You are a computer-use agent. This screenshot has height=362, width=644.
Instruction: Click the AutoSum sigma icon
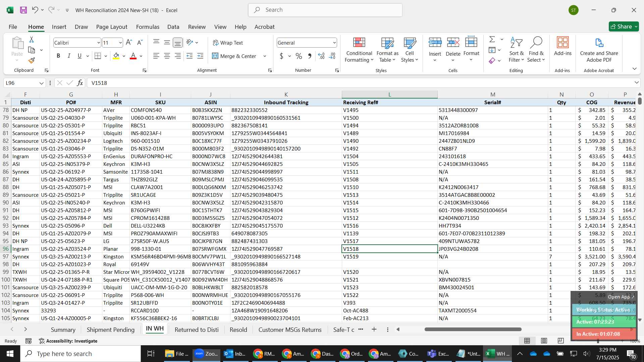point(492,40)
